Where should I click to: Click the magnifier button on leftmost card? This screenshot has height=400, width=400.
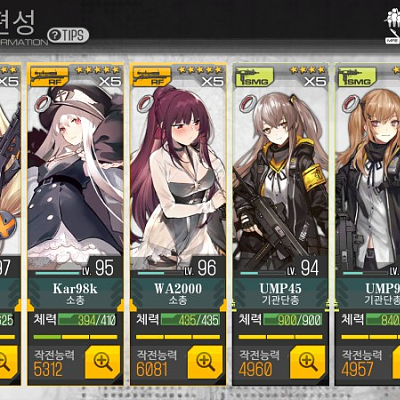click(7, 362)
